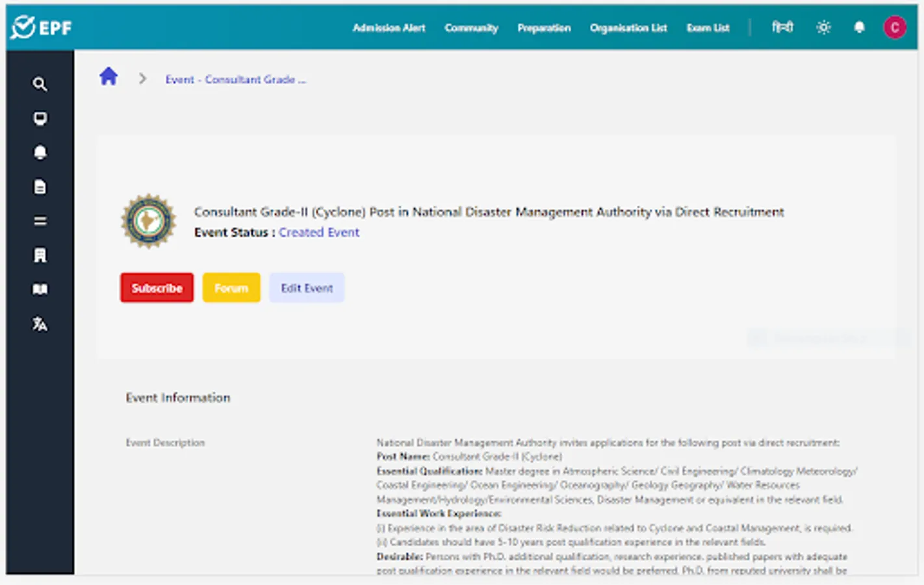Click the Subscribe button
The image size is (924, 585).
coord(157,288)
